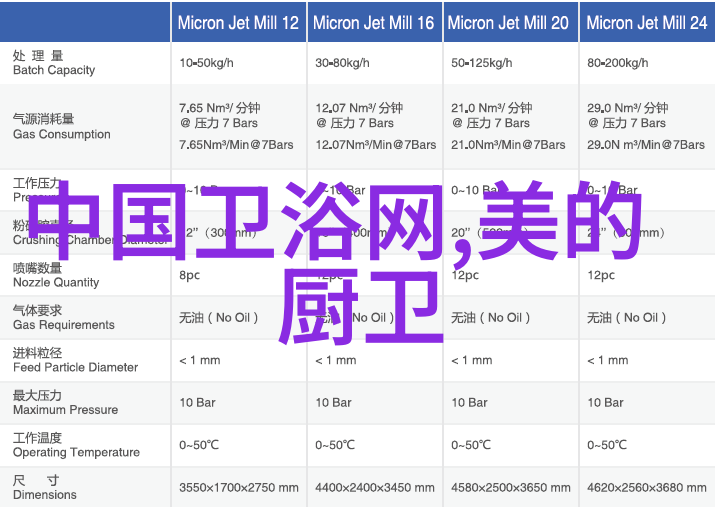The height and width of the screenshot is (507, 722).
Task: Select the Micron Jet Mill 24 column header
Action: (x=646, y=22)
